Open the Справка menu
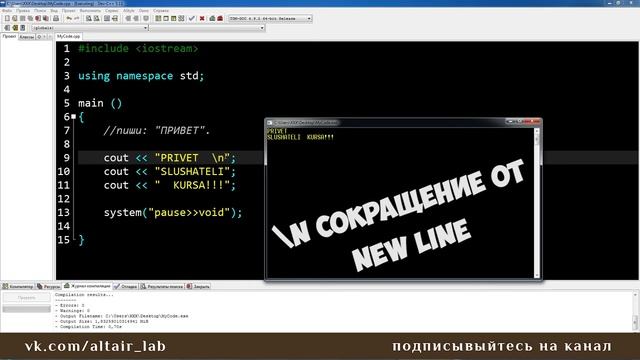 (161, 10)
